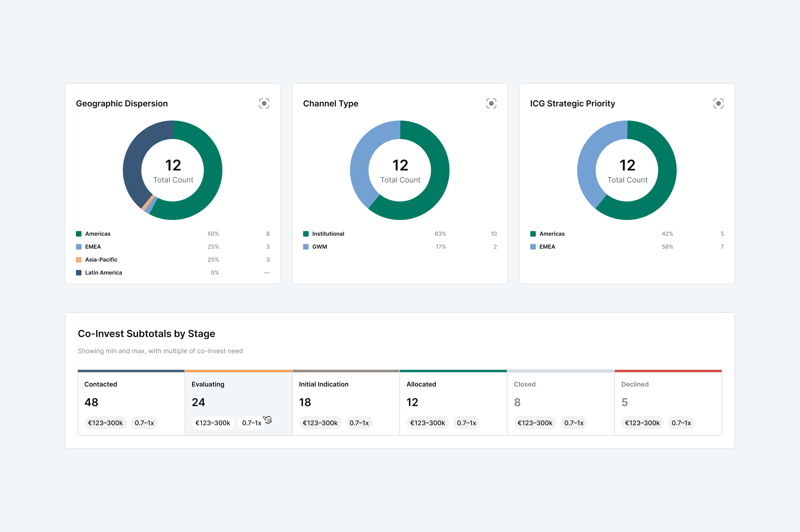
Task: Click the Asia-Pacific label in legend
Action: [x=101, y=260]
